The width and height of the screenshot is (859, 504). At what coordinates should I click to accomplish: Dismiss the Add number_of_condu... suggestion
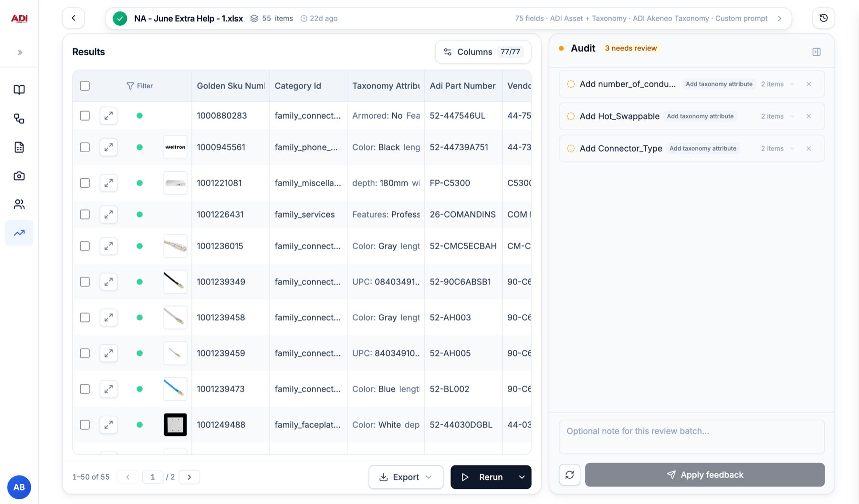point(809,84)
